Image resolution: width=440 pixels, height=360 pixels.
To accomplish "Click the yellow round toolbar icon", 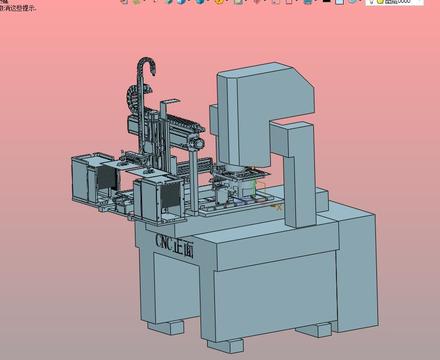I will (219, 1).
